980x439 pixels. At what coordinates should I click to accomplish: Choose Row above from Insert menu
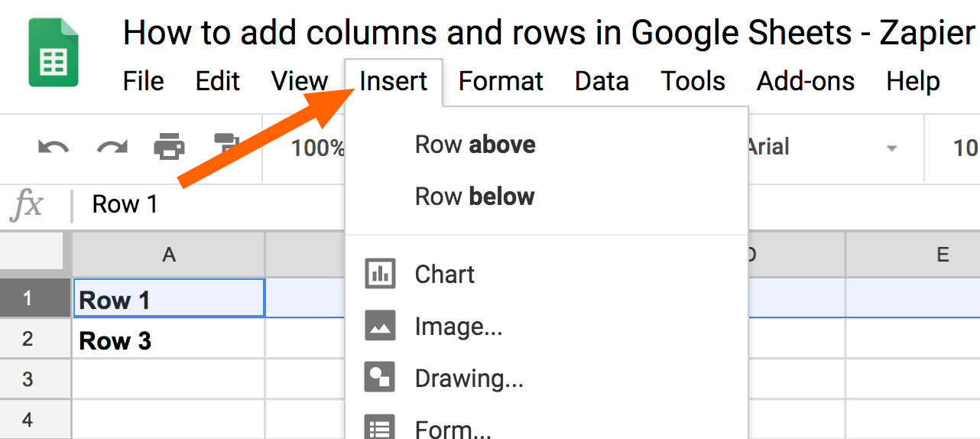[475, 145]
